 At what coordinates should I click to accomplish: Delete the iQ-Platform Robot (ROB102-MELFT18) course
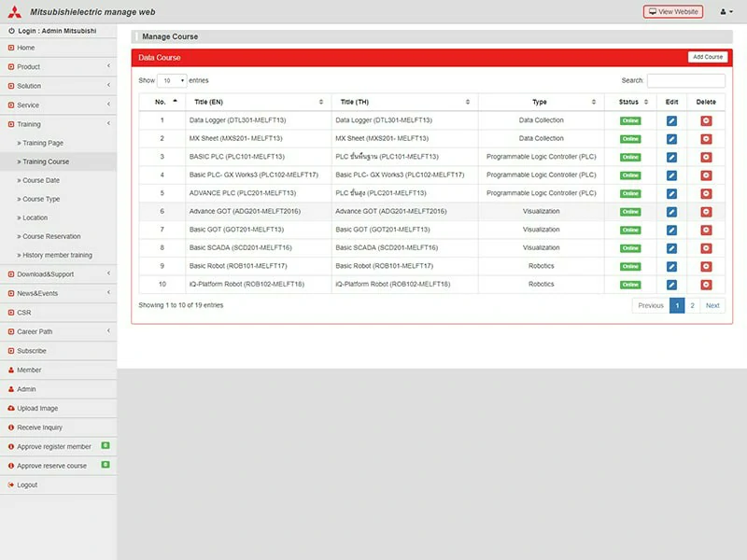[706, 285]
